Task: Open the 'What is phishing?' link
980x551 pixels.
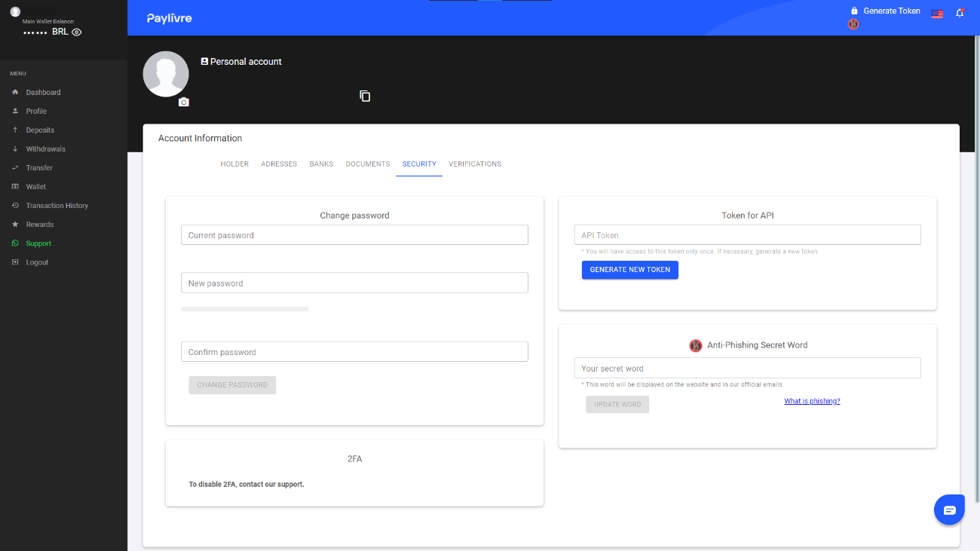Action: click(812, 400)
